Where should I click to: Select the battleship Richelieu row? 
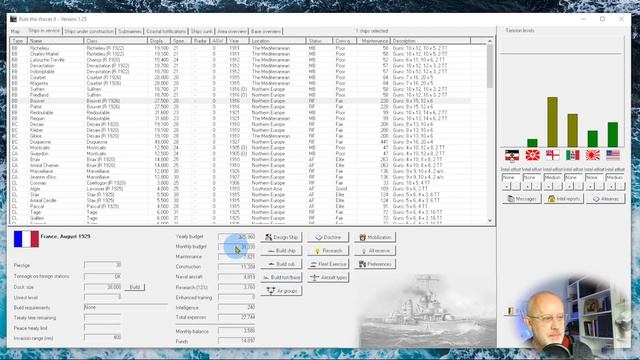click(240, 48)
